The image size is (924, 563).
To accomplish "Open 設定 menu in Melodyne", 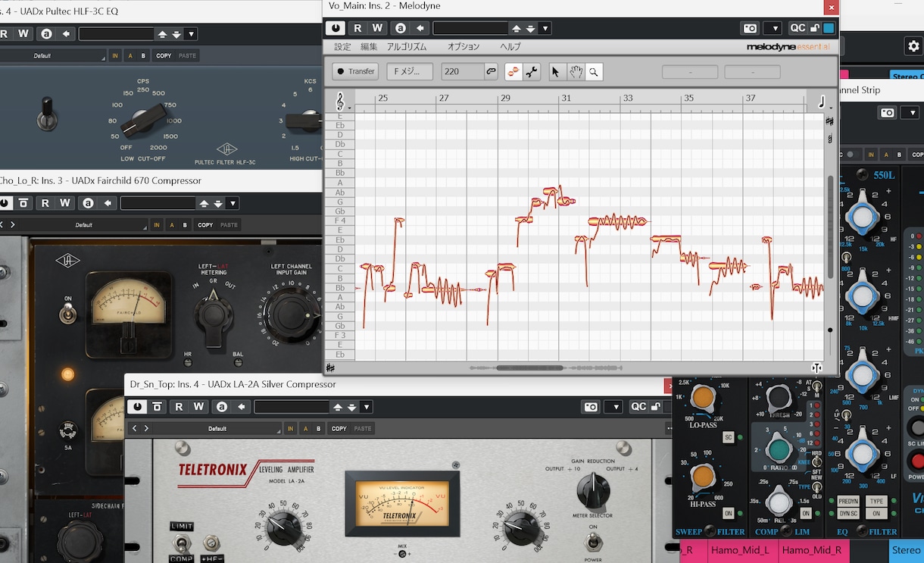I will [343, 47].
